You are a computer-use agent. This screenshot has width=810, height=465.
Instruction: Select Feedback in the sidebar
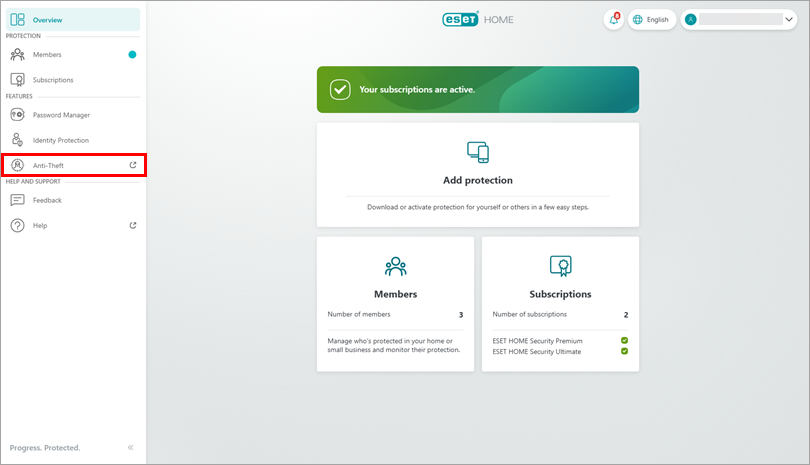[73, 200]
